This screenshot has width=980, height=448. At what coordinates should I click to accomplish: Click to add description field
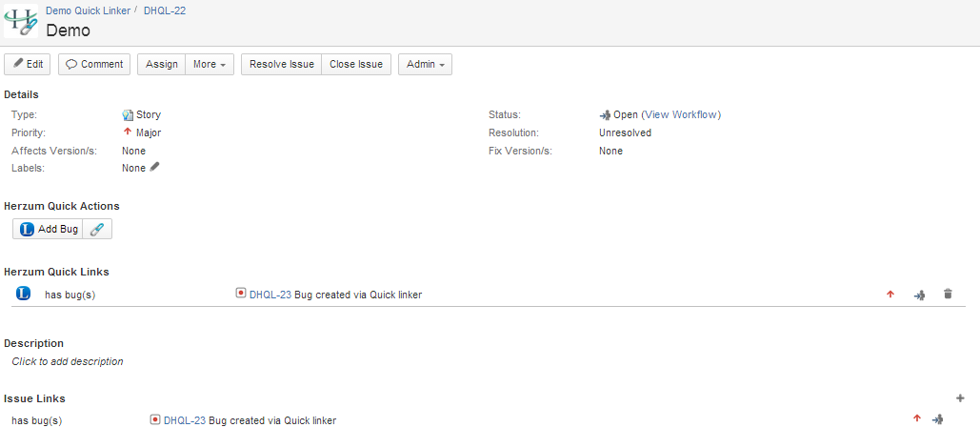pyautogui.click(x=68, y=361)
